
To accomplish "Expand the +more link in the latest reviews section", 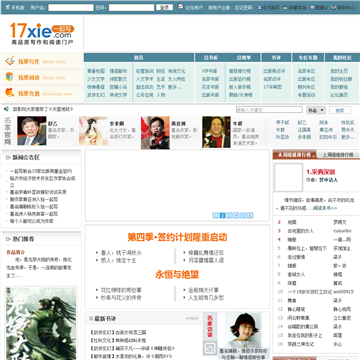I will pos(192,318).
